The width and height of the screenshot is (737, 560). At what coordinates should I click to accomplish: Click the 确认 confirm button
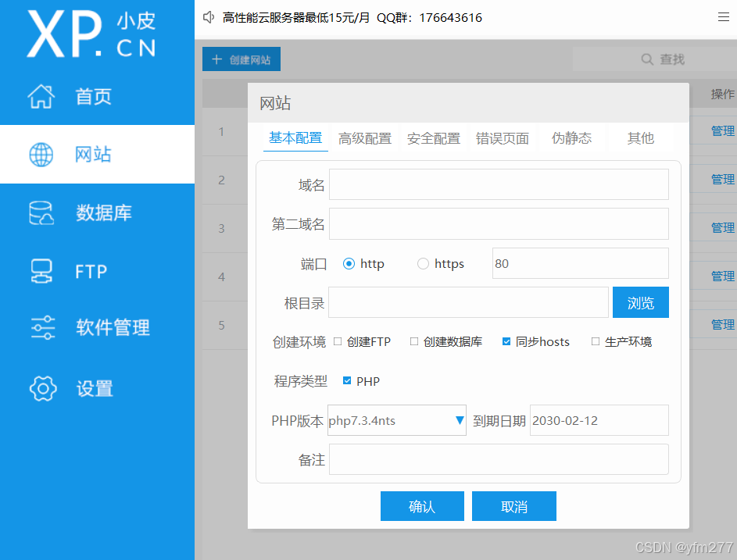click(x=422, y=506)
